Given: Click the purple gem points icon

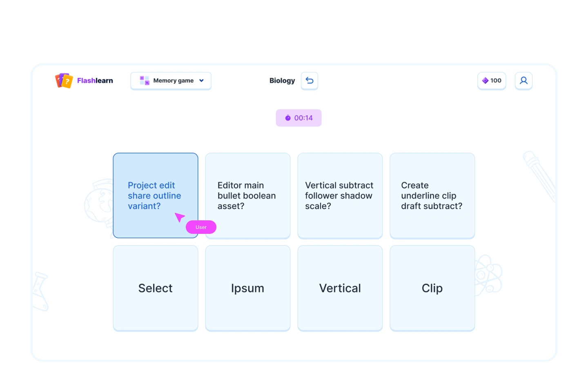Looking at the screenshot, I should click(x=485, y=81).
